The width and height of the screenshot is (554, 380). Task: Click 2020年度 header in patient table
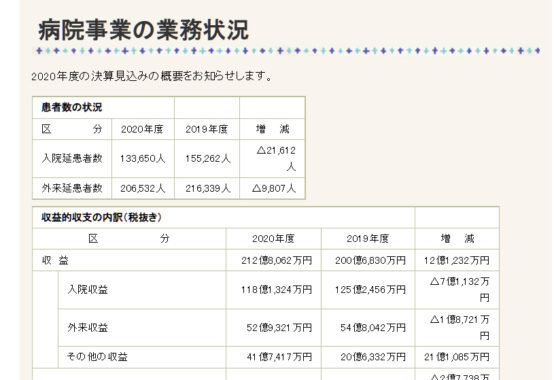click(142, 129)
